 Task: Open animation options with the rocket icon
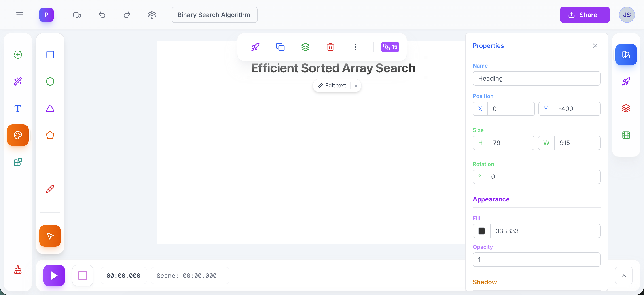(256, 47)
